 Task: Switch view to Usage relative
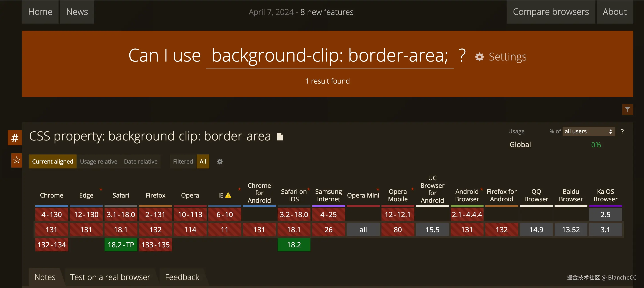tap(99, 162)
